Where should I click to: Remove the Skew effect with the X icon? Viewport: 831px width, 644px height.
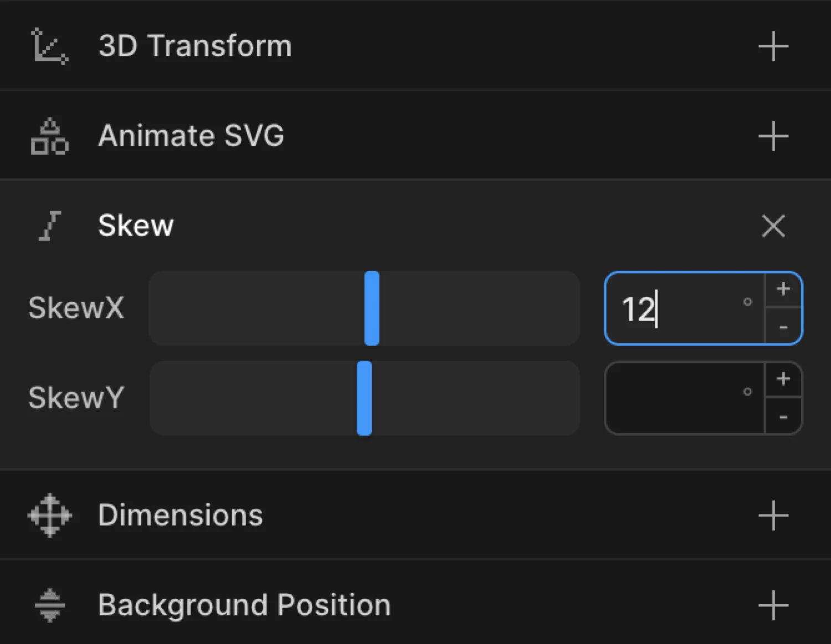coord(773,226)
